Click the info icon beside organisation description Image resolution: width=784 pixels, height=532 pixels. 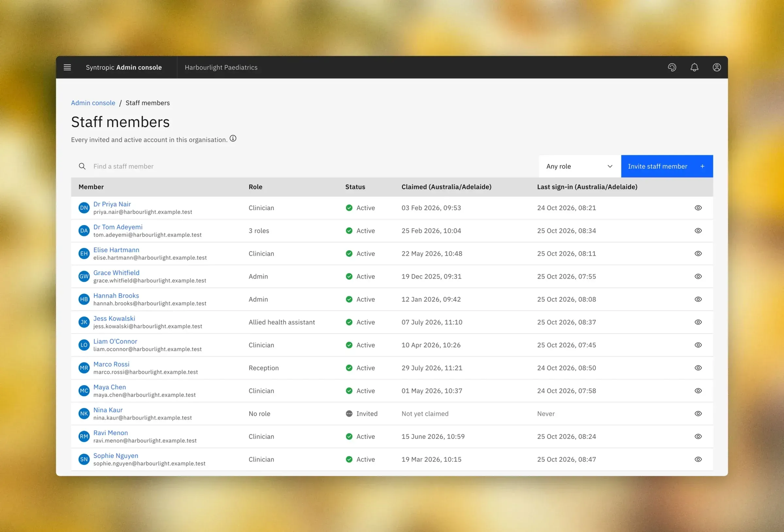[233, 139]
